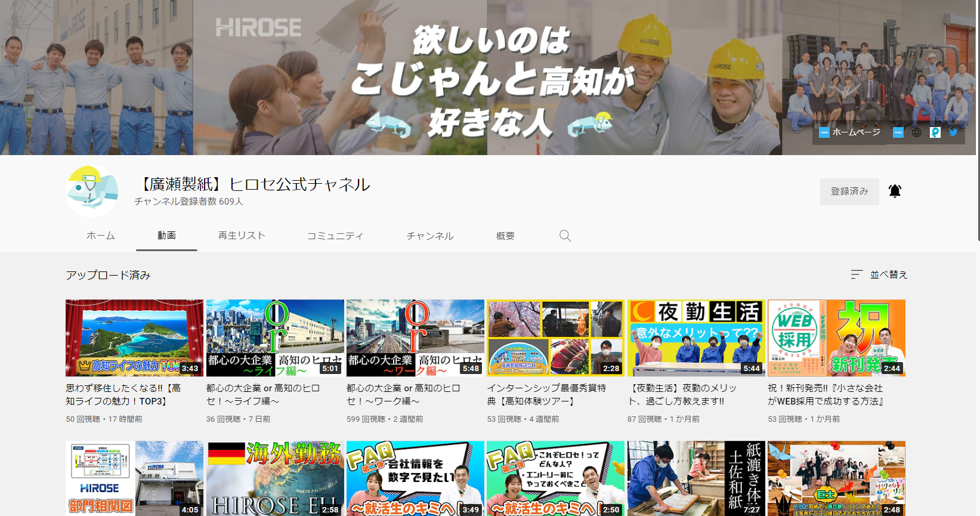Click title 祝！新刊発売!!『小さな会社がWEB採用で成功する方法』
The height and width of the screenshot is (516, 980).
pyautogui.click(x=826, y=394)
